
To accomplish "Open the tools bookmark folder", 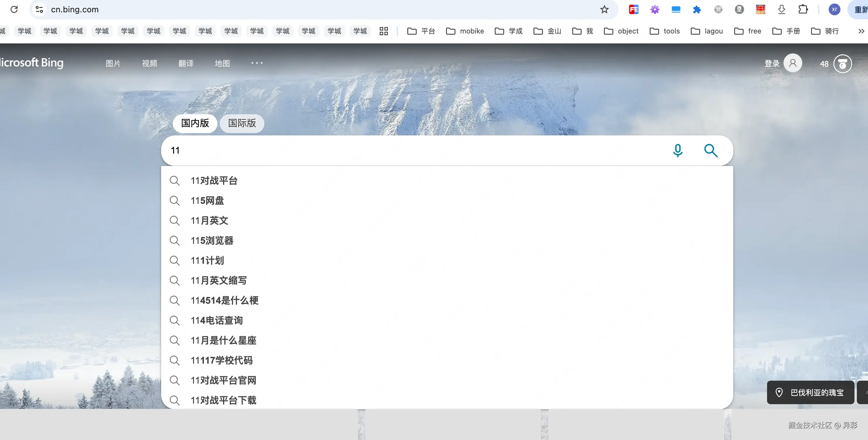I will click(665, 31).
